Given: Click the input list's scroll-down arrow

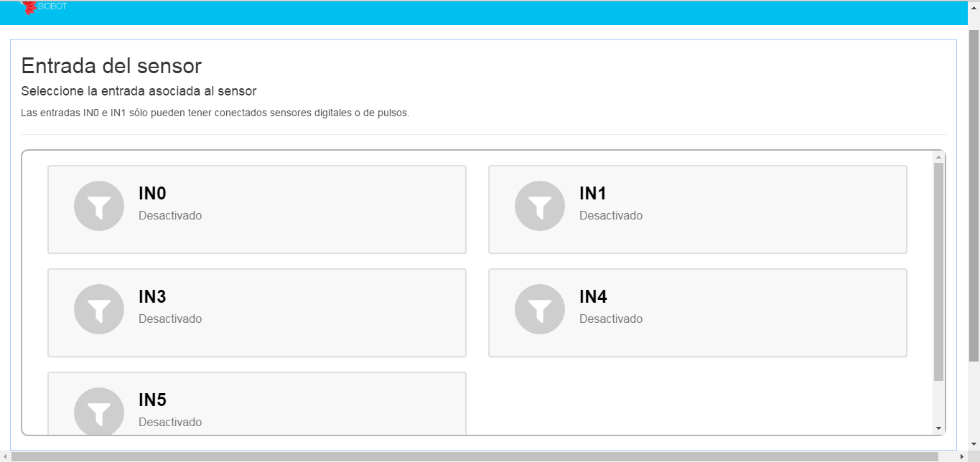Looking at the screenshot, I should click(938, 428).
